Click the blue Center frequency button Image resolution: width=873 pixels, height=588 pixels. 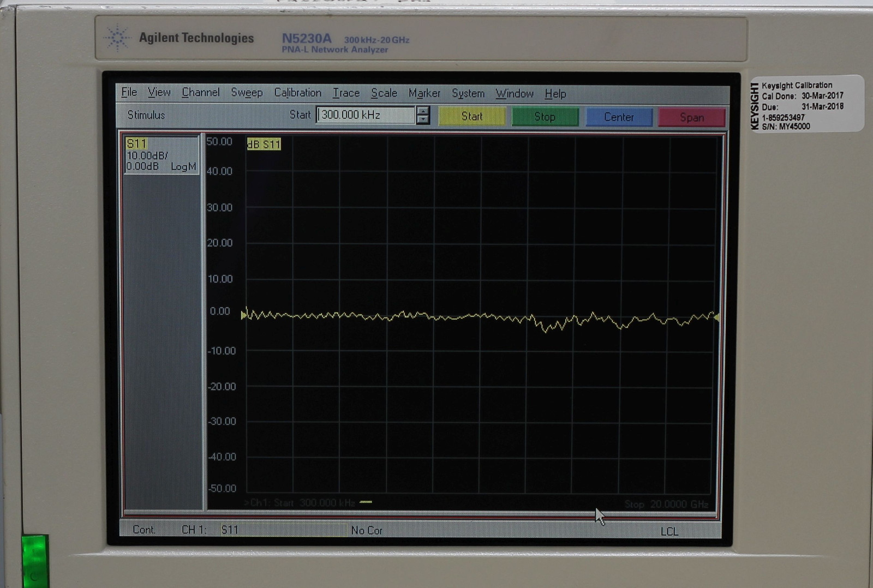[619, 116]
